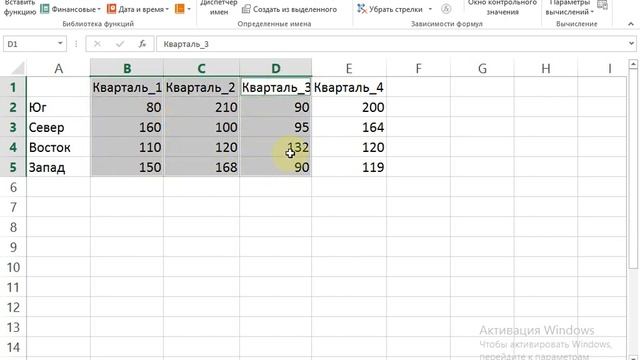Screen dimensions: 640x360
Task: Open Окно контрольного значения
Action: tap(502, 8)
